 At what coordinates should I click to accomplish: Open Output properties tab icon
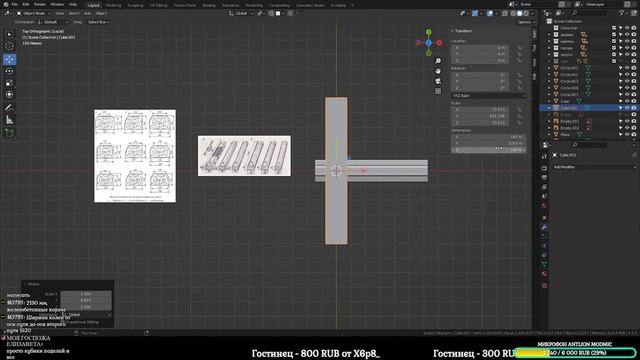544,178
